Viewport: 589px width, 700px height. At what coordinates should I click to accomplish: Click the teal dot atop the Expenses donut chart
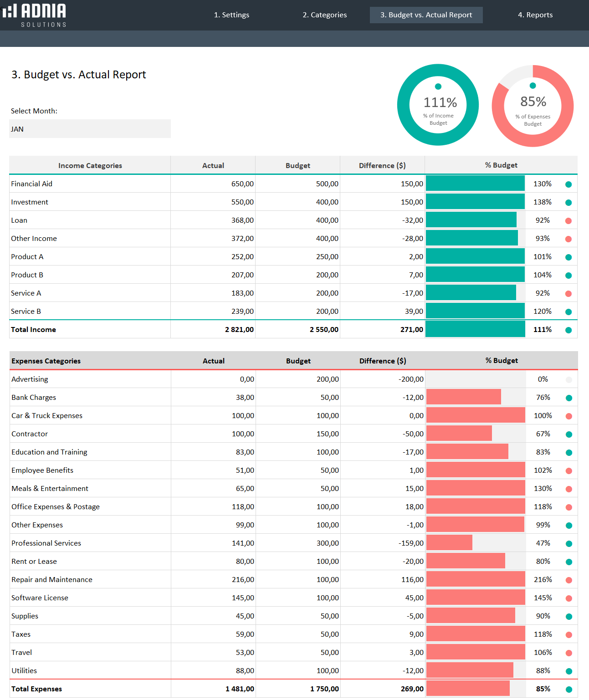click(x=532, y=85)
